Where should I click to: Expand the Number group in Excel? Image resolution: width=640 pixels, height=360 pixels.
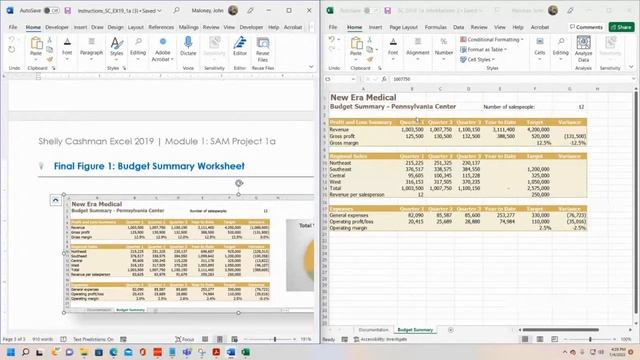pos(444,49)
